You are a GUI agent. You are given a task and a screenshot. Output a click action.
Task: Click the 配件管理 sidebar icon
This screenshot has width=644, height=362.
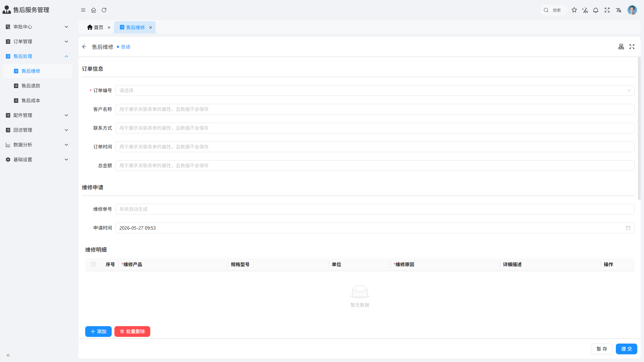click(8, 115)
